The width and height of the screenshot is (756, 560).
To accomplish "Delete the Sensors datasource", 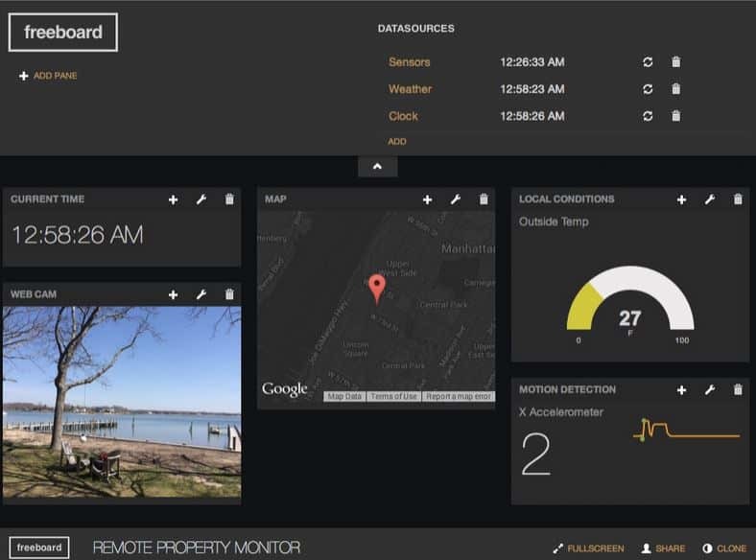I will pyautogui.click(x=676, y=62).
